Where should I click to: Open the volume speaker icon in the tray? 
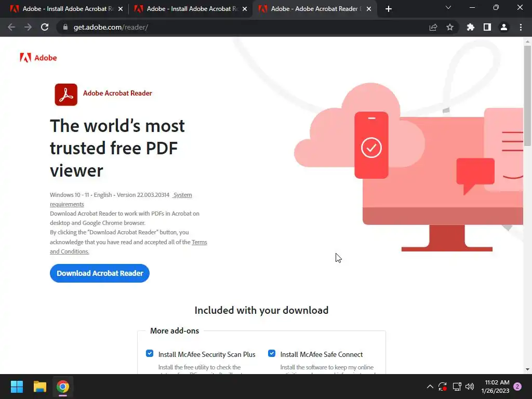(x=470, y=387)
